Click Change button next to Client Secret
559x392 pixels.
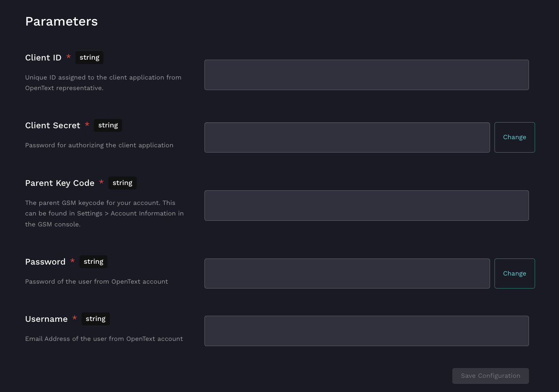tap(514, 138)
